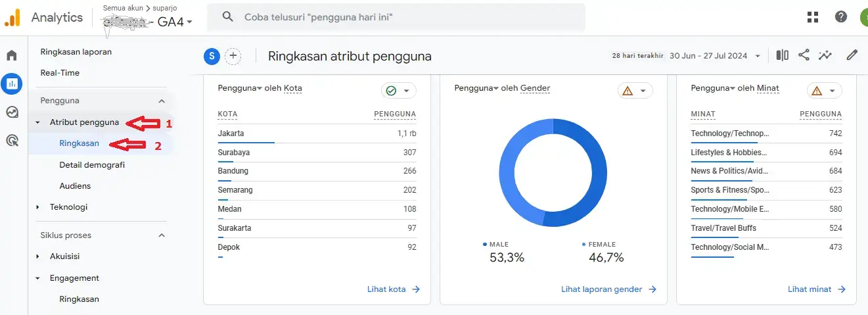Image resolution: width=868 pixels, height=315 pixels.
Task: Click the Gender dimension label
Action: 536,87
